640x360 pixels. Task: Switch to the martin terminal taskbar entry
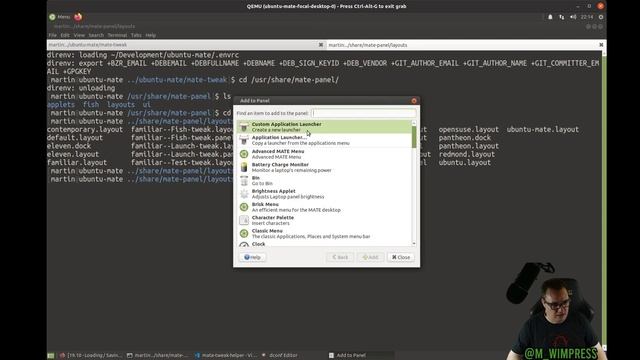(x=157, y=356)
